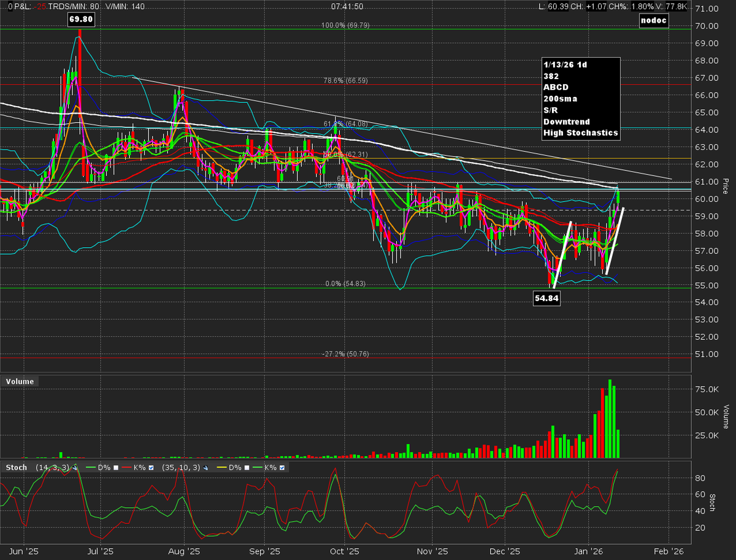736x560 pixels.
Task: Click the CH%: 1.80% readout
Action: [631, 7]
